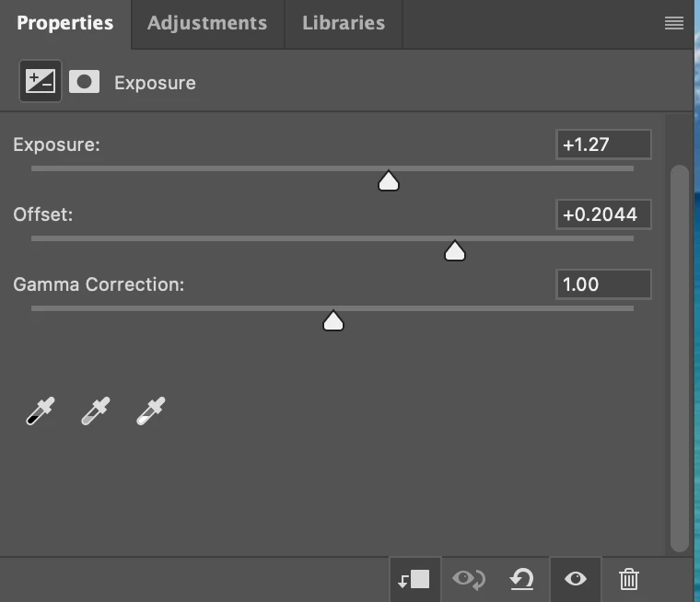
Task: Click the Exposure adjustment icon
Action: pyautogui.click(x=41, y=81)
